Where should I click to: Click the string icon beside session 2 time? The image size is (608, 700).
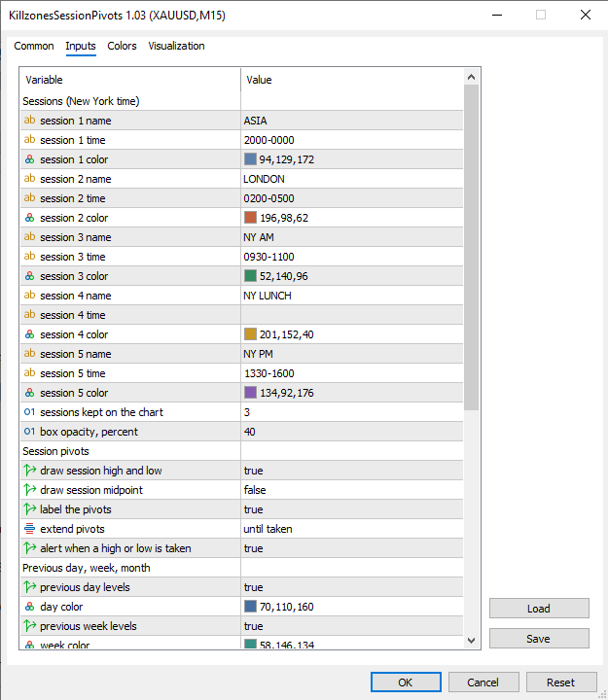click(29, 198)
